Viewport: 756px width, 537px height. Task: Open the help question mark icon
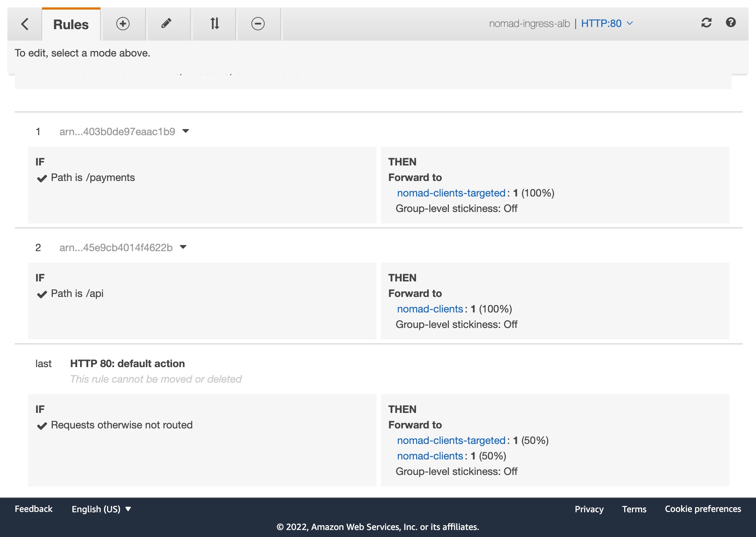pyautogui.click(x=731, y=23)
